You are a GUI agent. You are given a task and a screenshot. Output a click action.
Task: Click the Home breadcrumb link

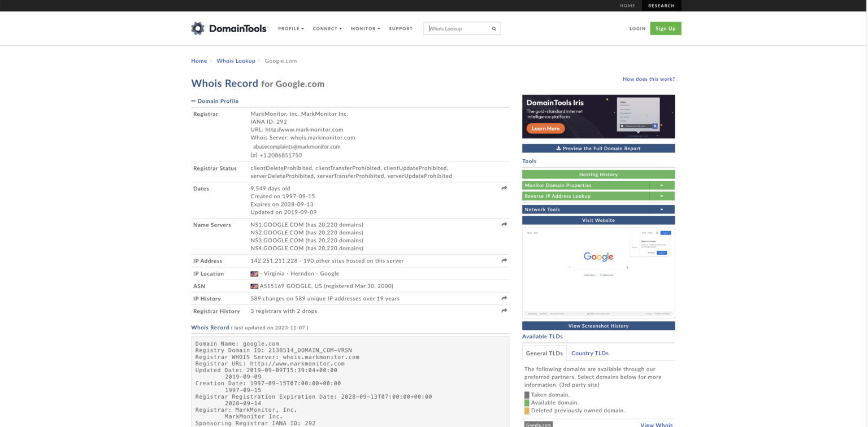[199, 61]
